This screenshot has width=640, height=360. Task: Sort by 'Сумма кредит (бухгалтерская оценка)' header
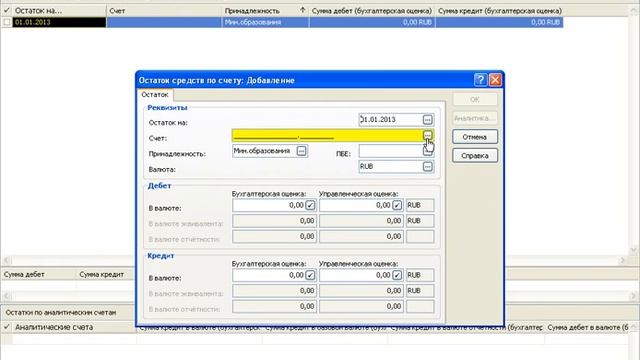500,11
